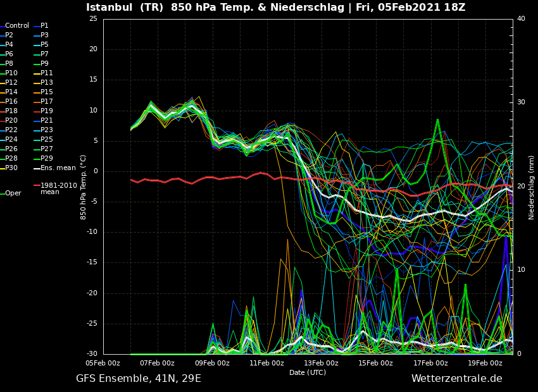Select the 'P6' legend entry

[x=7, y=54]
